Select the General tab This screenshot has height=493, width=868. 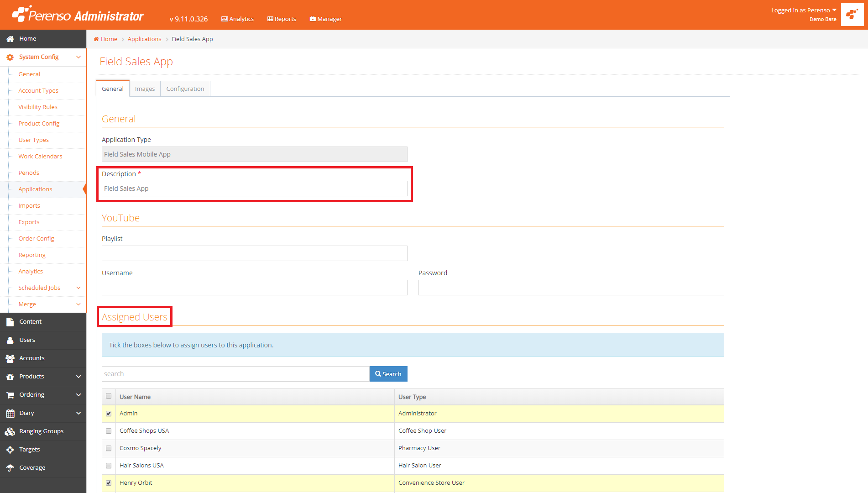(x=112, y=89)
